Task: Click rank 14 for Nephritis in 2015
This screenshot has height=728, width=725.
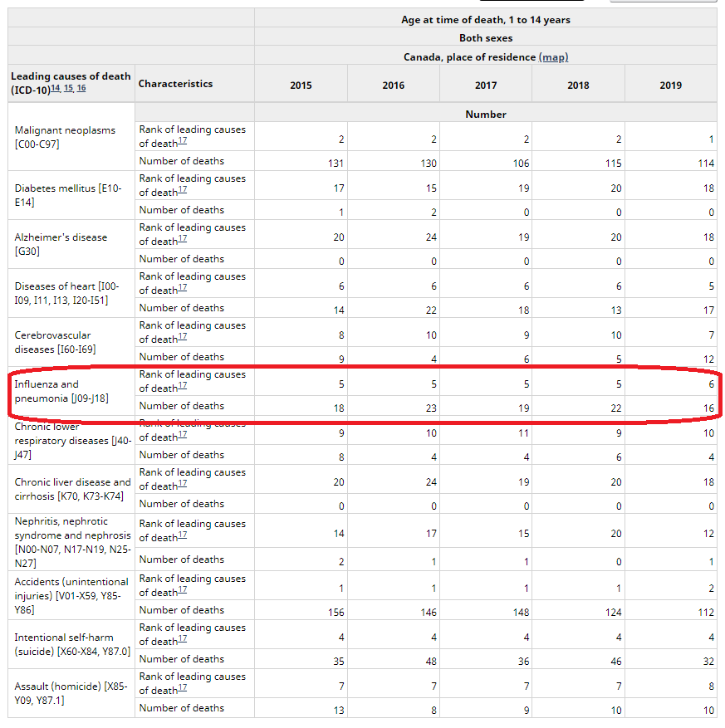Action: point(339,534)
